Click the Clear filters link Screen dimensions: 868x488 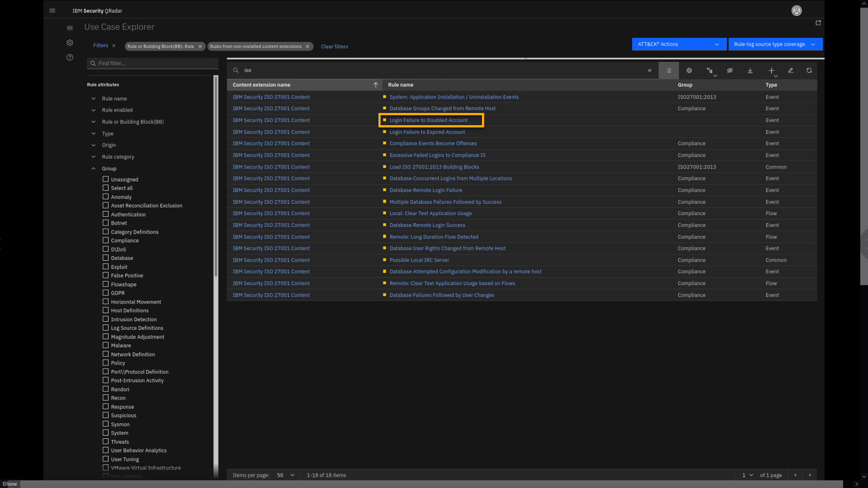point(334,47)
